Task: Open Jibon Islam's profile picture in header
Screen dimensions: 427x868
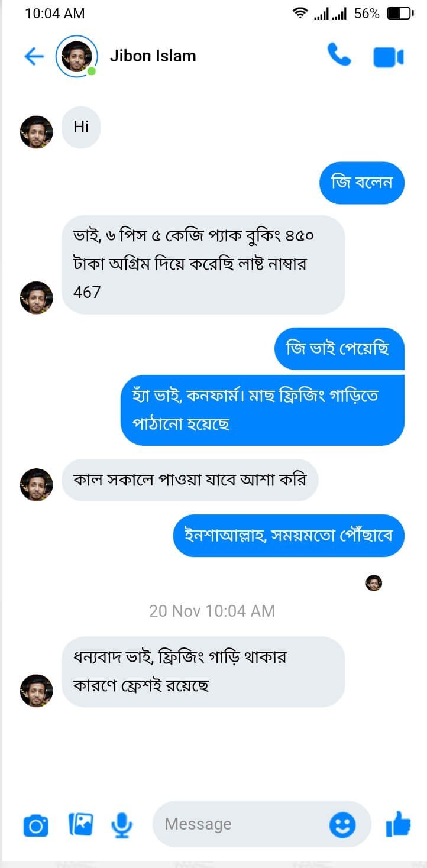Action: pyautogui.click(x=76, y=56)
